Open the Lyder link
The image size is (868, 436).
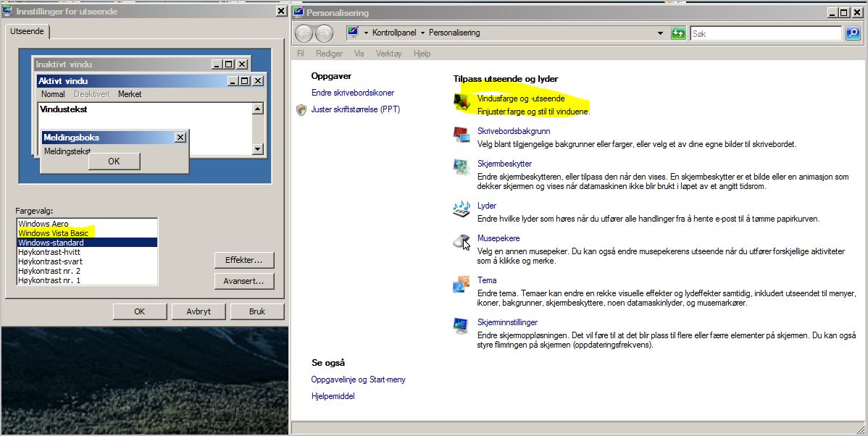click(x=487, y=206)
